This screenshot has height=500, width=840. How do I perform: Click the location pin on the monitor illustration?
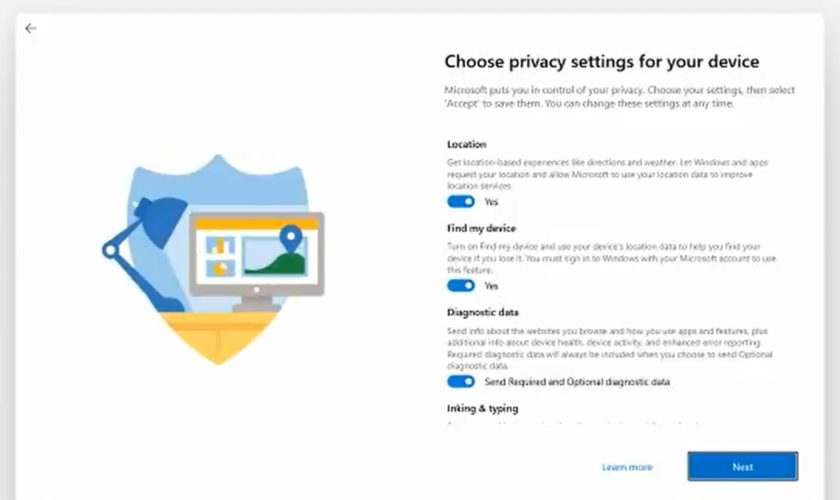pos(290,239)
